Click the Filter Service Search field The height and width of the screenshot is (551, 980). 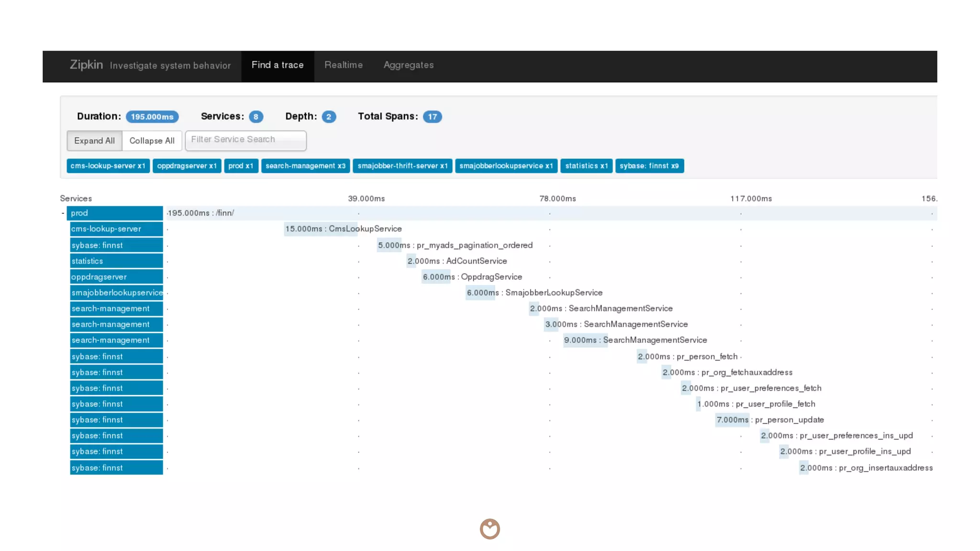[x=245, y=140]
